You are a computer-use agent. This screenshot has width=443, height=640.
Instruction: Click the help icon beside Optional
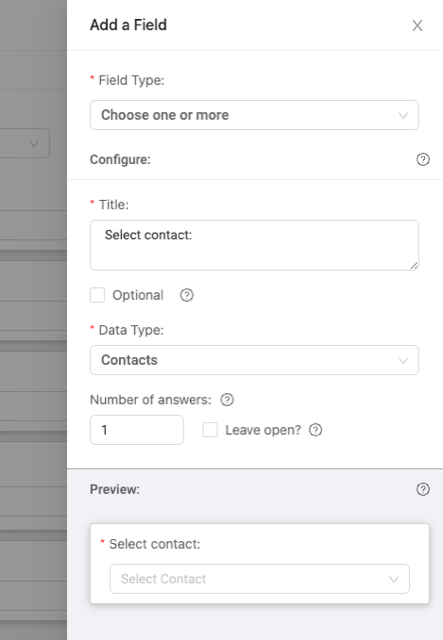pyautogui.click(x=187, y=295)
